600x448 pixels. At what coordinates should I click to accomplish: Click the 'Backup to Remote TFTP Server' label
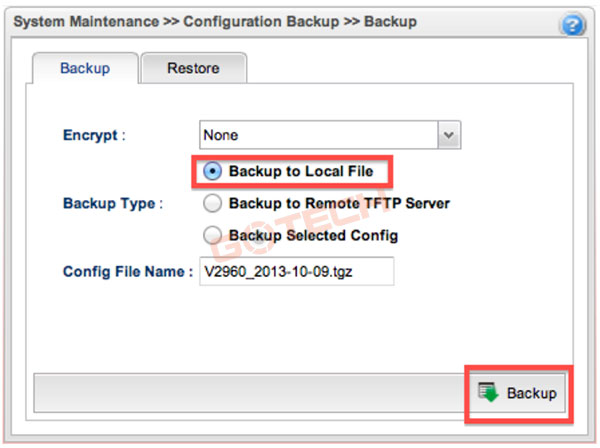point(339,204)
